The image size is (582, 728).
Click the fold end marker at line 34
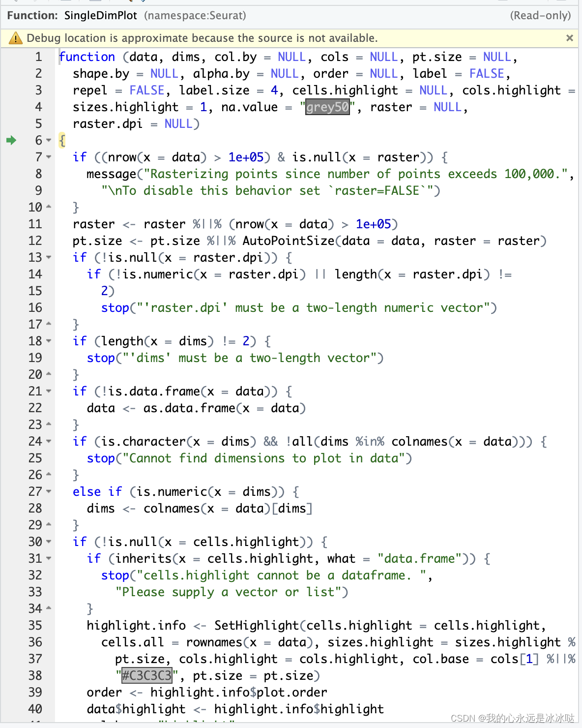click(49, 608)
